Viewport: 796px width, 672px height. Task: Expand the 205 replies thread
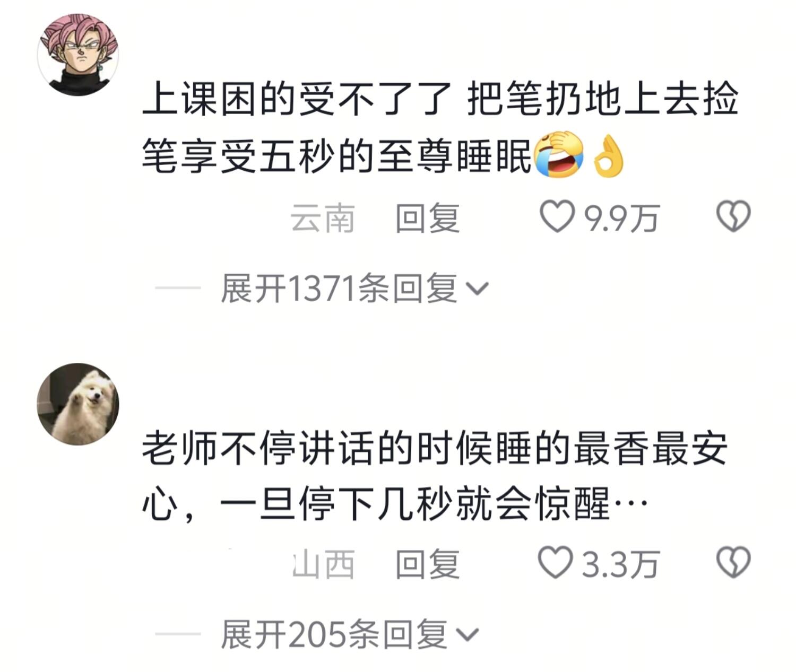350,634
